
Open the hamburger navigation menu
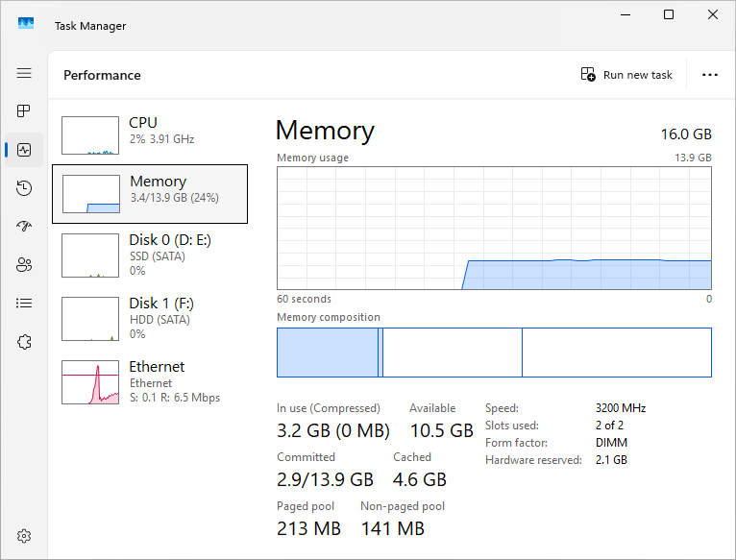pyautogui.click(x=24, y=73)
